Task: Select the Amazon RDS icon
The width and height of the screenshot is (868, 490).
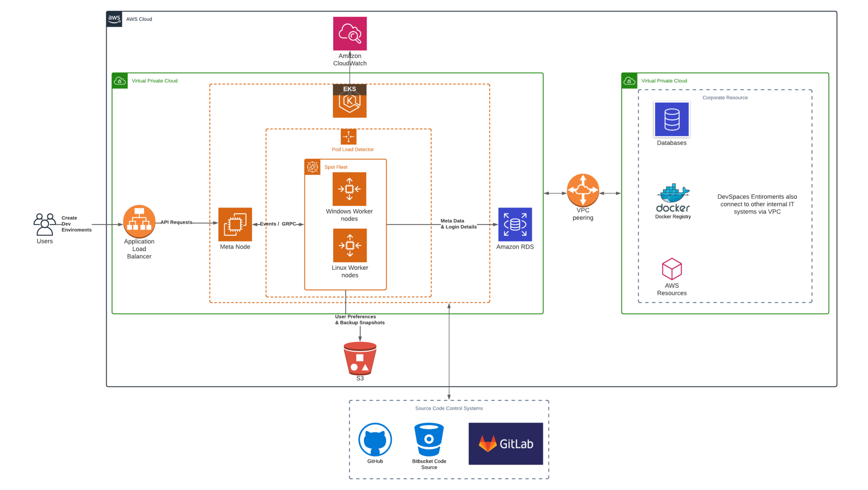Action: pyautogui.click(x=515, y=225)
